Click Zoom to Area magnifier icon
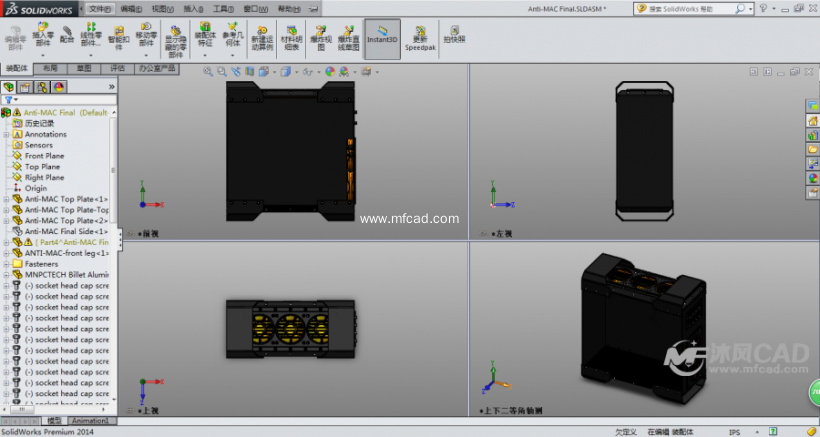 coord(222,72)
